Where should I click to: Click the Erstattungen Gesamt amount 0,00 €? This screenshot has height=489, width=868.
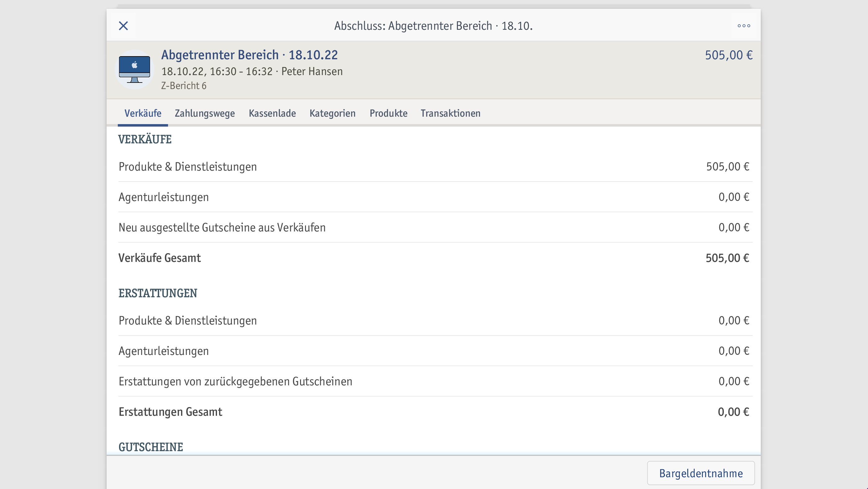pos(733,412)
